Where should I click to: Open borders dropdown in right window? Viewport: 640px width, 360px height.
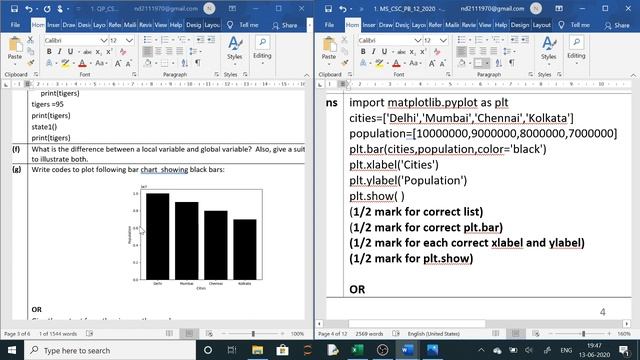[487, 63]
